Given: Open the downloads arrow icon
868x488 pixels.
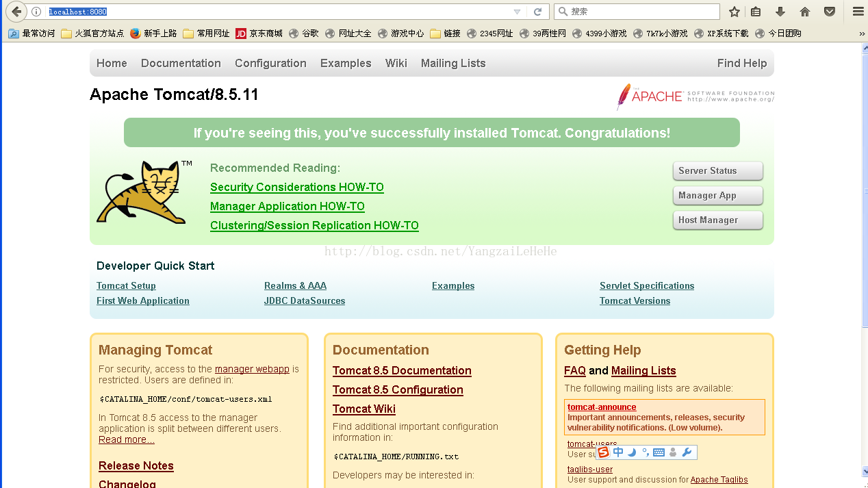Looking at the screenshot, I should 780,12.
